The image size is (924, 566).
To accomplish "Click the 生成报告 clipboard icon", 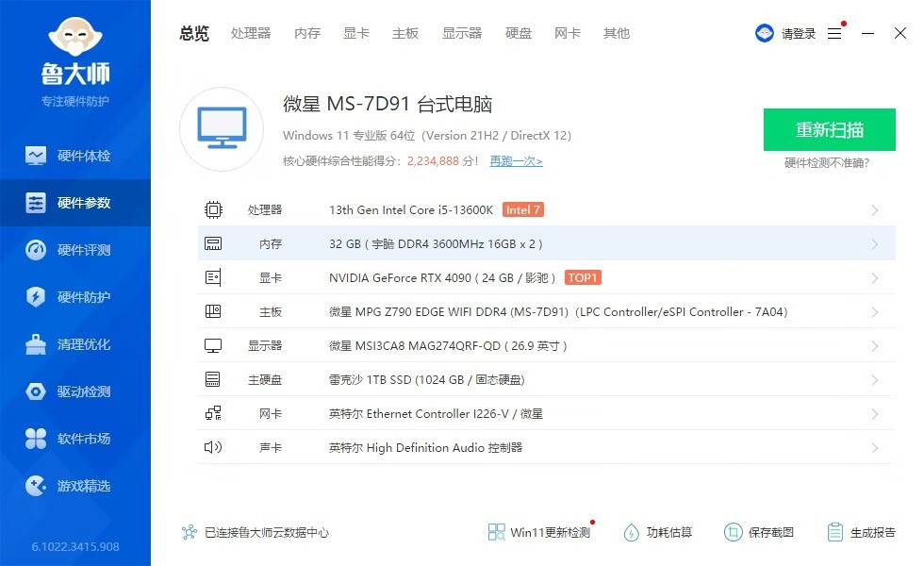I will tap(835, 532).
